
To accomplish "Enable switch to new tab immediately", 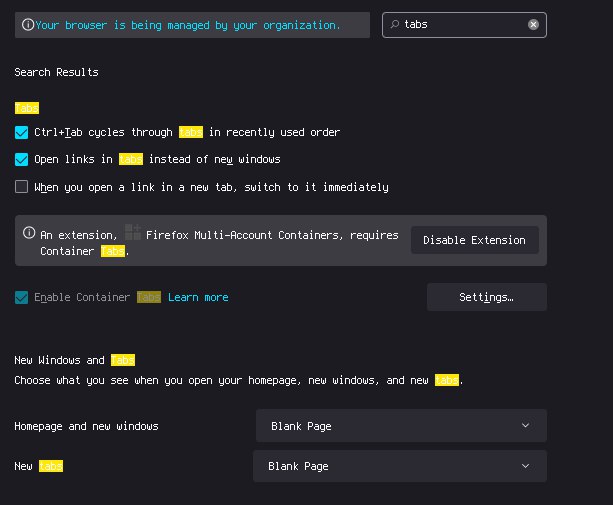I will pyautogui.click(x=22, y=187).
